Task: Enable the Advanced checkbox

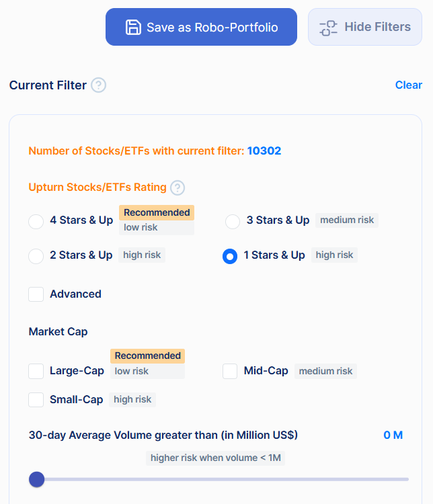Action: [36, 294]
